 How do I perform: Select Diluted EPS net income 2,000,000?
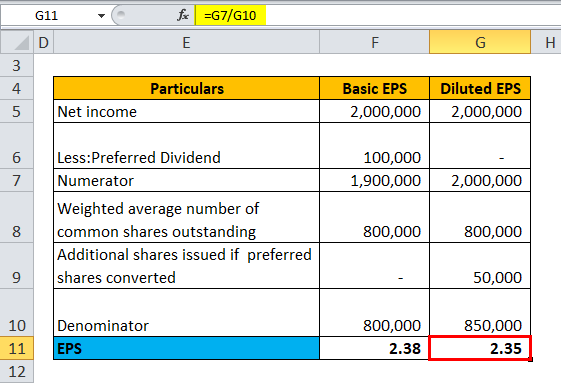coord(480,111)
